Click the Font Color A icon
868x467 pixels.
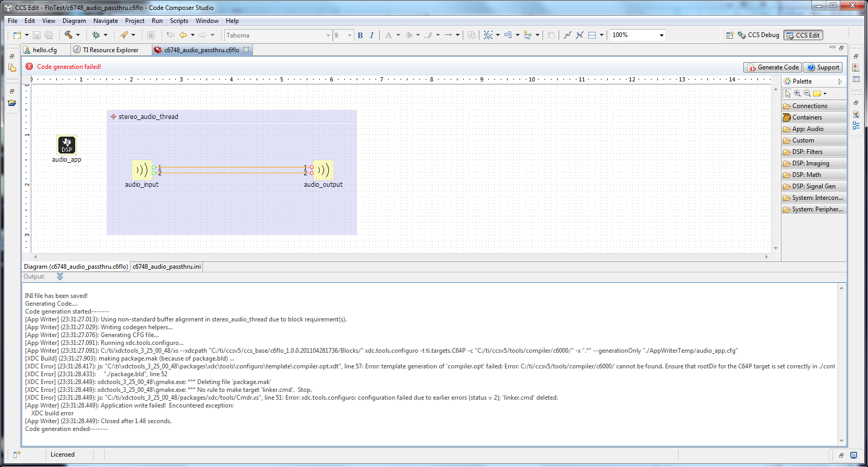(x=389, y=35)
